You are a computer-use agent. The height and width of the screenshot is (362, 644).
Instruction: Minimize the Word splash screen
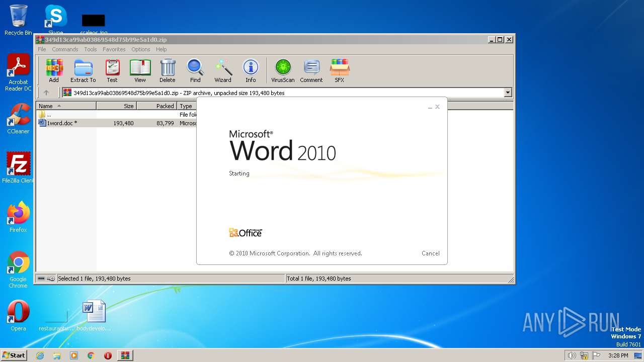point(430,107)
